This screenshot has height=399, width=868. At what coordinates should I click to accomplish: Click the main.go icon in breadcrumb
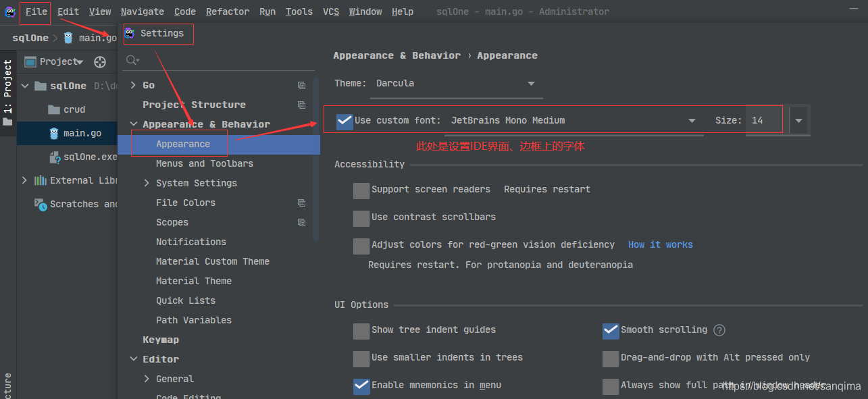point(68,38)
